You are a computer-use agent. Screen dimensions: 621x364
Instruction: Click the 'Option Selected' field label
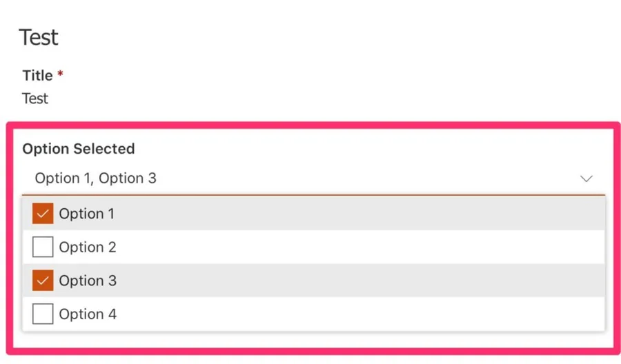(79, 149)
